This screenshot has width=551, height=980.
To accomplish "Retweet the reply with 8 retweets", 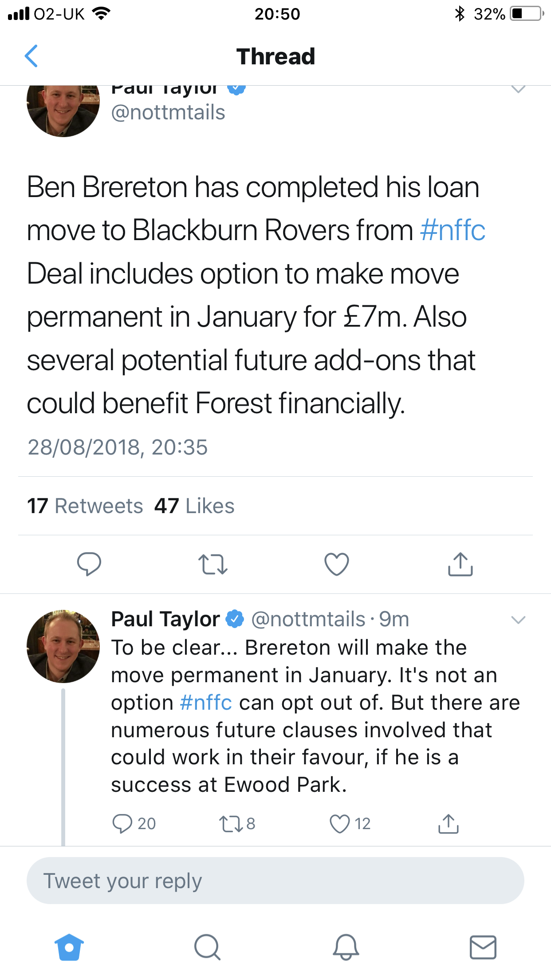I will pos(231,824).
